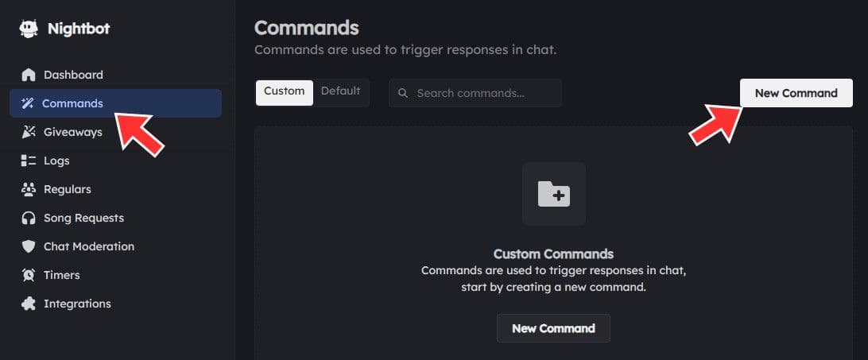Click the Commands magic wand icon
Screen dimensions: 868x360
click(x=28, y=103)
